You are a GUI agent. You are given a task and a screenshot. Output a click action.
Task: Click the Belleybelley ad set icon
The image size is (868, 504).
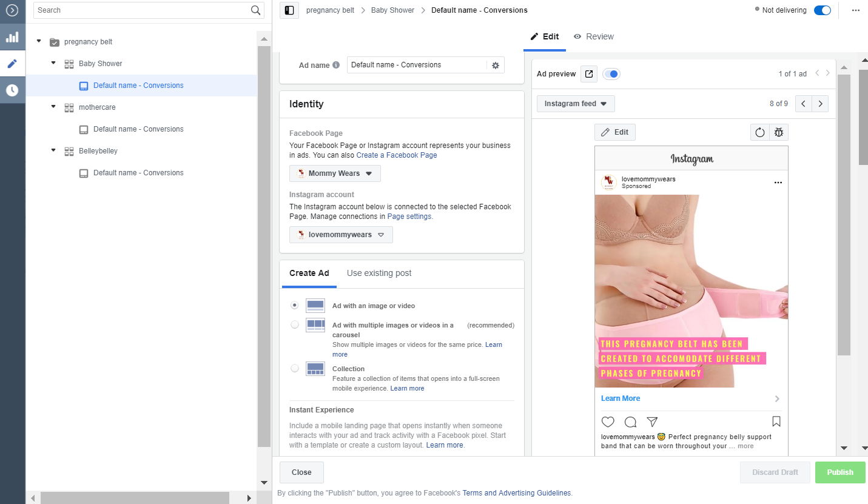(69, 151)
